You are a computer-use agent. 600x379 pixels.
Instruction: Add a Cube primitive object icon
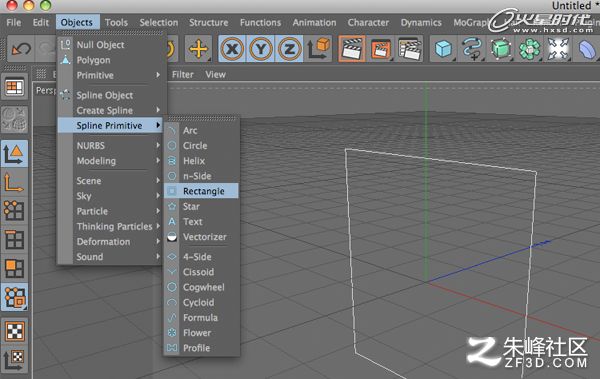tap(443, 49)
